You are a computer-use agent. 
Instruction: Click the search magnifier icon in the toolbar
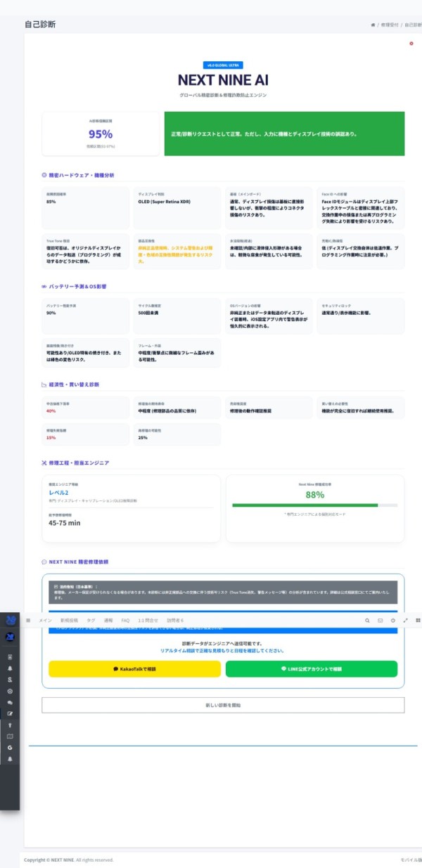(368, 621)
